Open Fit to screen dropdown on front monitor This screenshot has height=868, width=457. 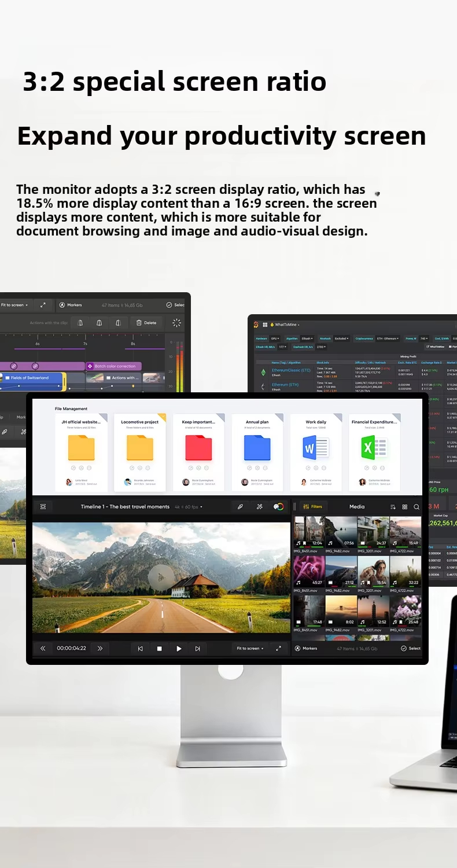pos(250,649)
